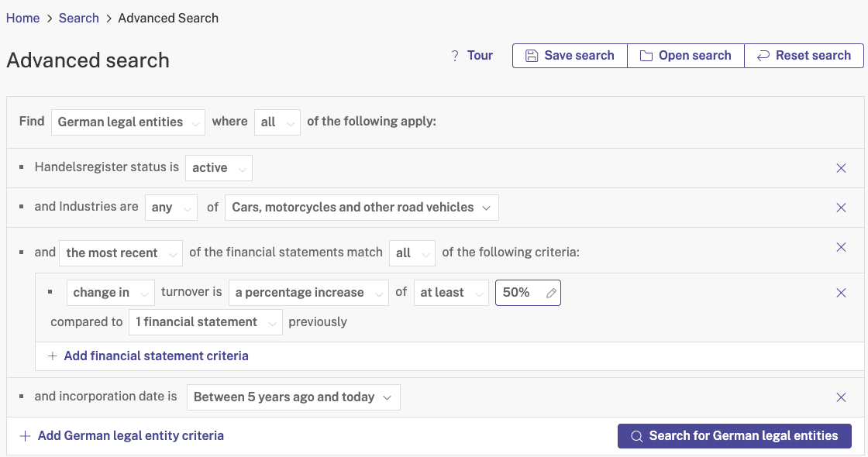Click Search for German legal entities
The height and width of the screenshot is (457, 868).
click(x=735, y=436)
